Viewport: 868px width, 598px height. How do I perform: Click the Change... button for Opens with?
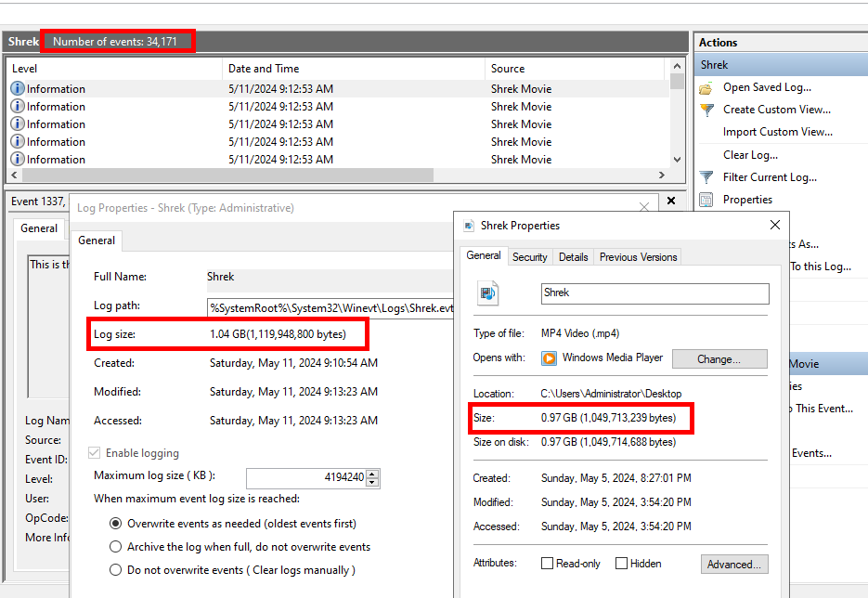pyautogui.click(x=719, y=358)
